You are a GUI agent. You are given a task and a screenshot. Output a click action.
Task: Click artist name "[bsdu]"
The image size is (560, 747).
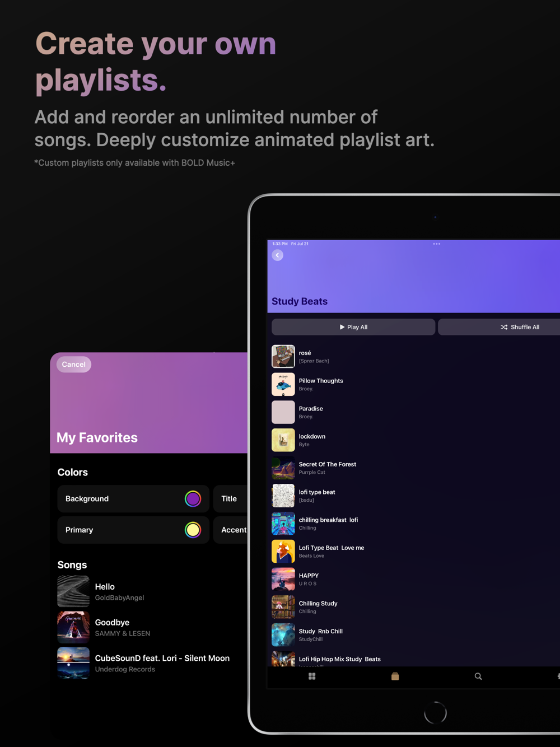pos(306,501)
